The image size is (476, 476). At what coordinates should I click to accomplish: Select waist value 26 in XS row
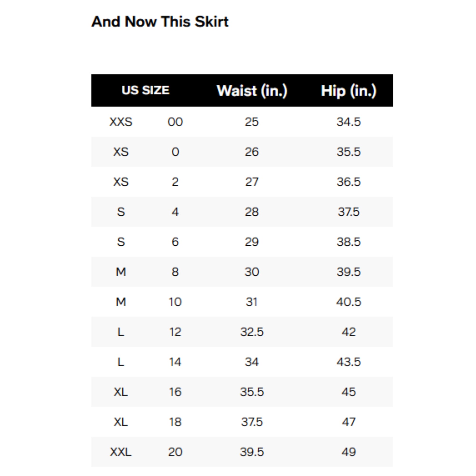pos(252,152)
